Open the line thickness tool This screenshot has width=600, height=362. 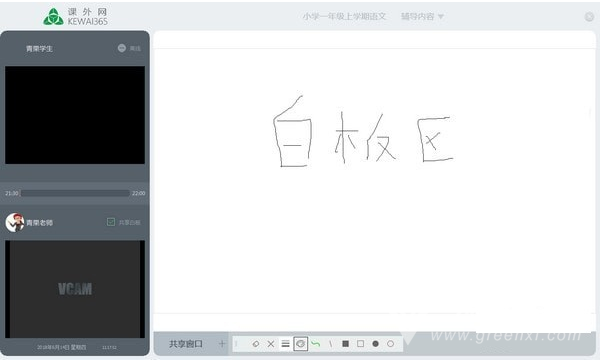[x=285, y=344]
